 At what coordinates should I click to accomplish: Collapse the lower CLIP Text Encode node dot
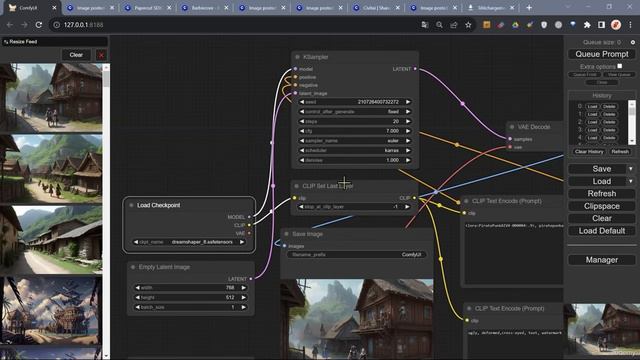click(469, 309)
